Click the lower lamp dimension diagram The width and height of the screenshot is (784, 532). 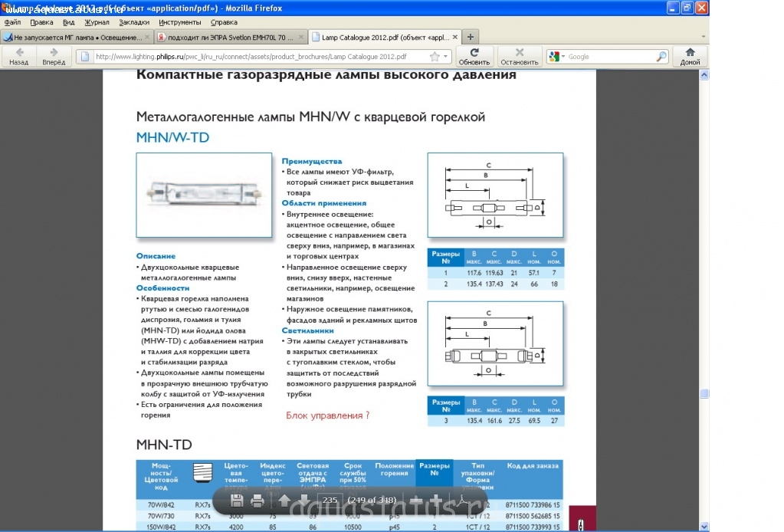[495, 343]
